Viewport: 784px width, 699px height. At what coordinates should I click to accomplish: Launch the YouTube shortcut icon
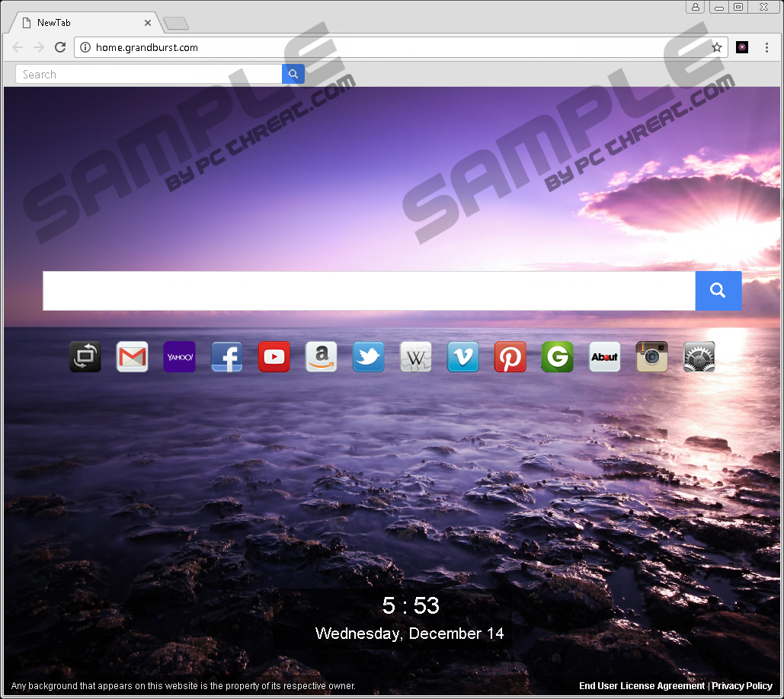[274, 357]
